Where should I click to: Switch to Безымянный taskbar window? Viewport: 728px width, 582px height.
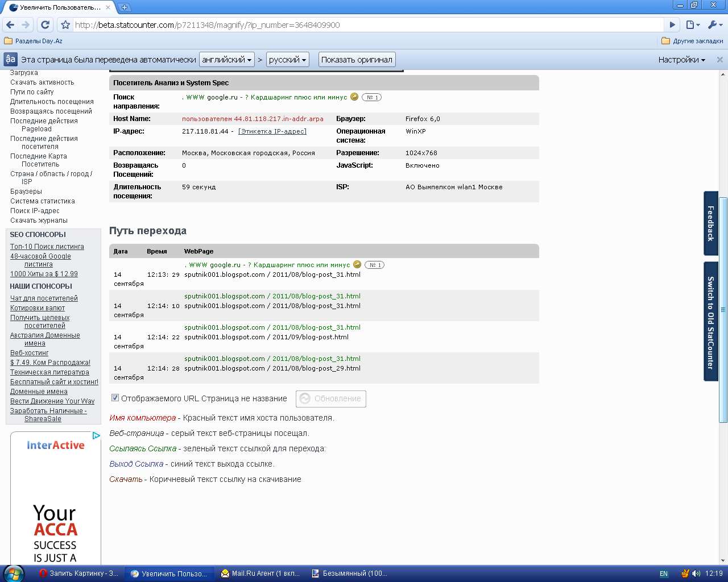click(x=350, y=573)
